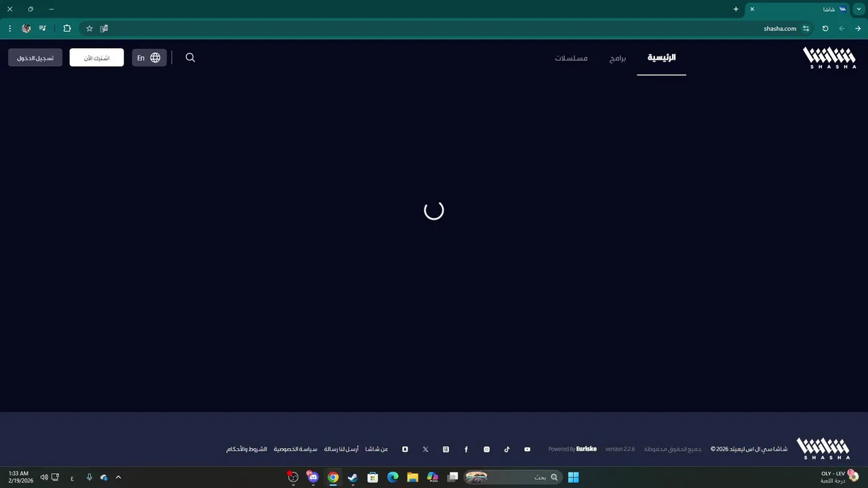
Task: Open the برامج programs tab
Action: pyautogui.click(x=617, y=58)
